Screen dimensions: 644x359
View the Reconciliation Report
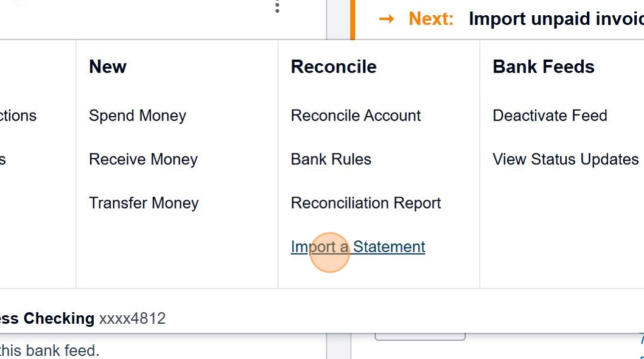(365, 203)
